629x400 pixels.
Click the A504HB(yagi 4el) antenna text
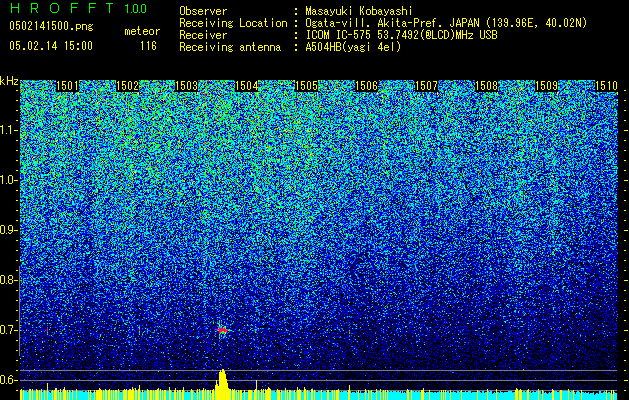(353, 47)
